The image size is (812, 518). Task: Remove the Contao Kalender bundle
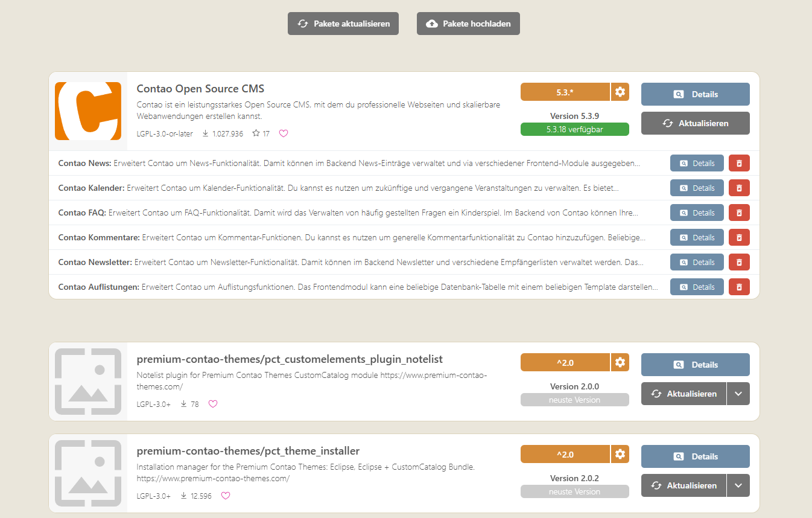[740, 188]
